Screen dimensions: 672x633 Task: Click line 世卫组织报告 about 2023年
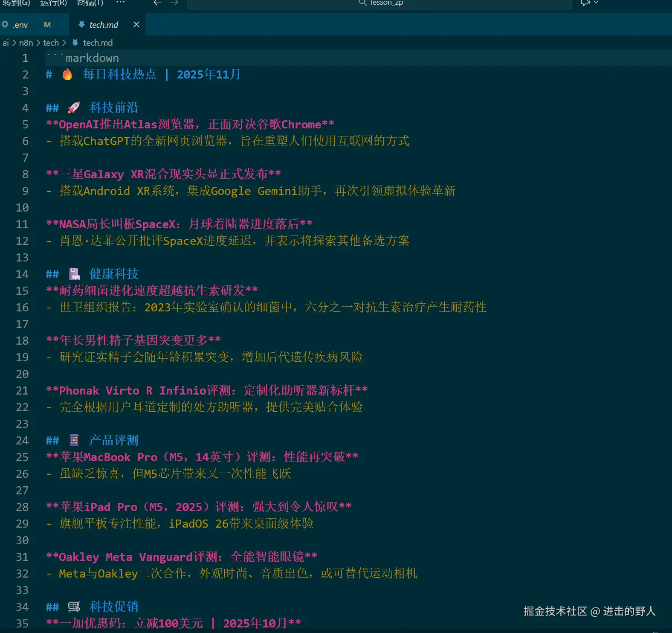pos(266,308)
